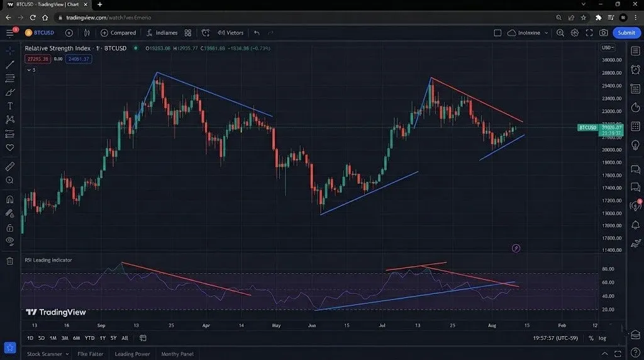Viewport: 644px width, 360px height.
Task: Open the USD currency dropdown
Action: coord(608,48)
